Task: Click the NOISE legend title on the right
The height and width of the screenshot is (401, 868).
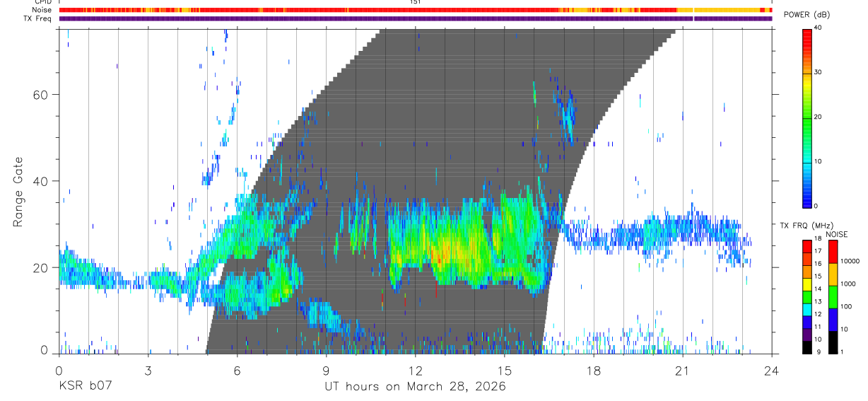Action: pyautogui.click(x=837, y=234)
